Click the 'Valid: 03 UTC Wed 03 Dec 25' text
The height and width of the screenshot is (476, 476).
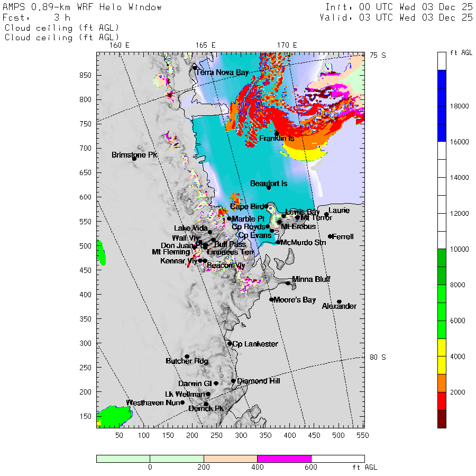click(396, 17)
